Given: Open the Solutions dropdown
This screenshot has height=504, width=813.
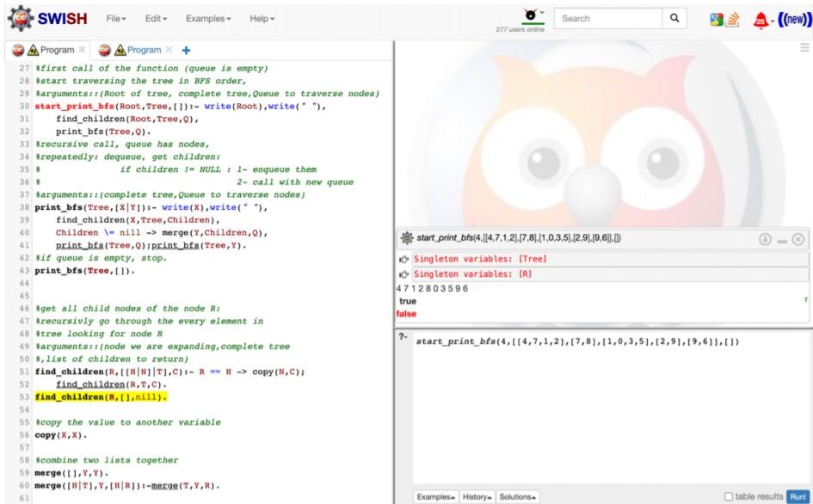Looking at the screenshot, I should click(x=517, y=497).
